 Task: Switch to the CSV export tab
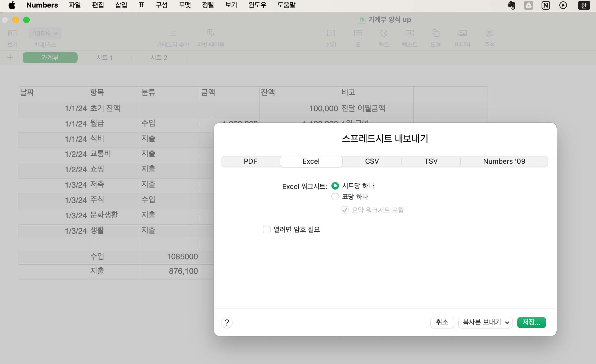coord(372,161)
